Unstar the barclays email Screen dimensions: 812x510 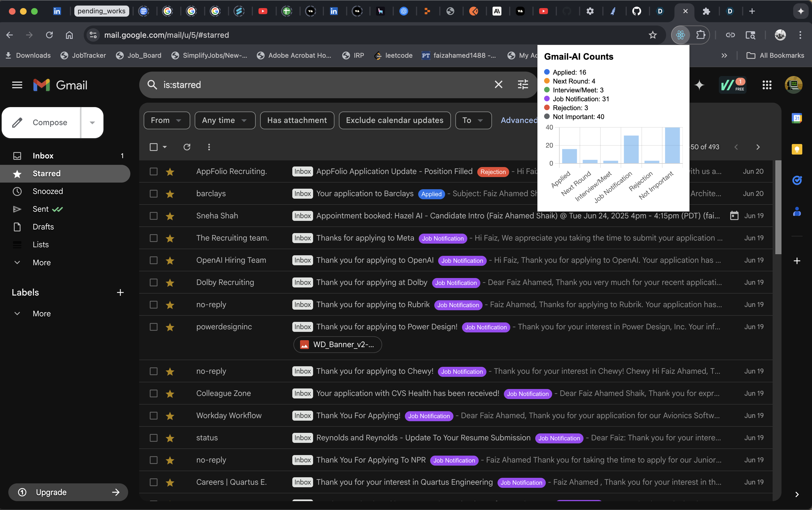[x=170, y=194]
